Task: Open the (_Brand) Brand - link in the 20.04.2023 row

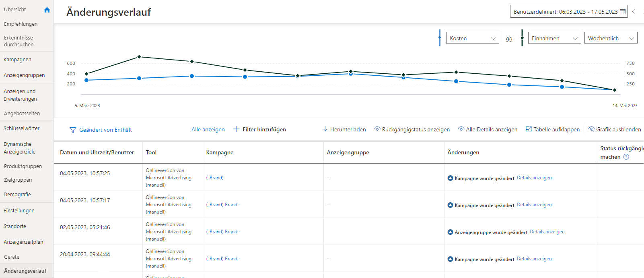Action: point(223,259)
